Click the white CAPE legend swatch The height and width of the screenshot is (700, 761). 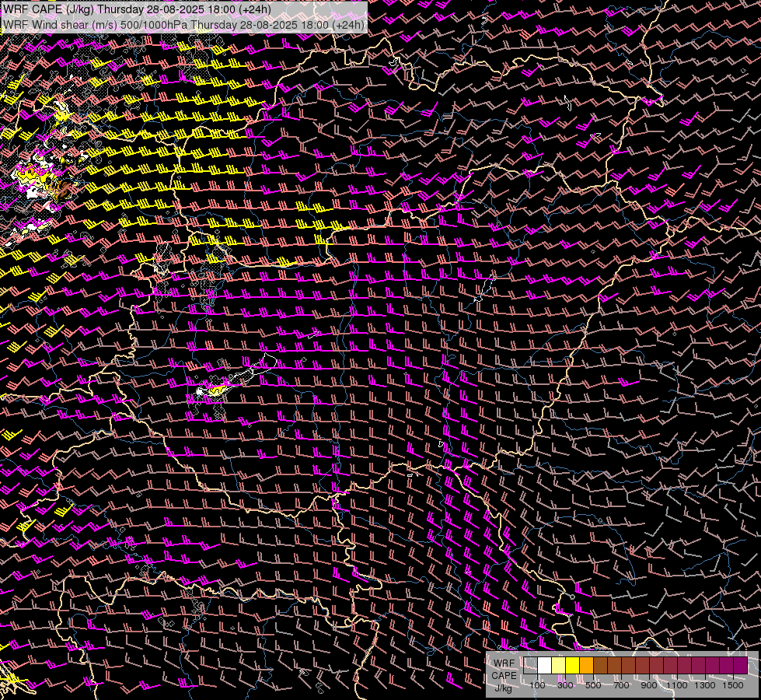click(x=545, y=666)
